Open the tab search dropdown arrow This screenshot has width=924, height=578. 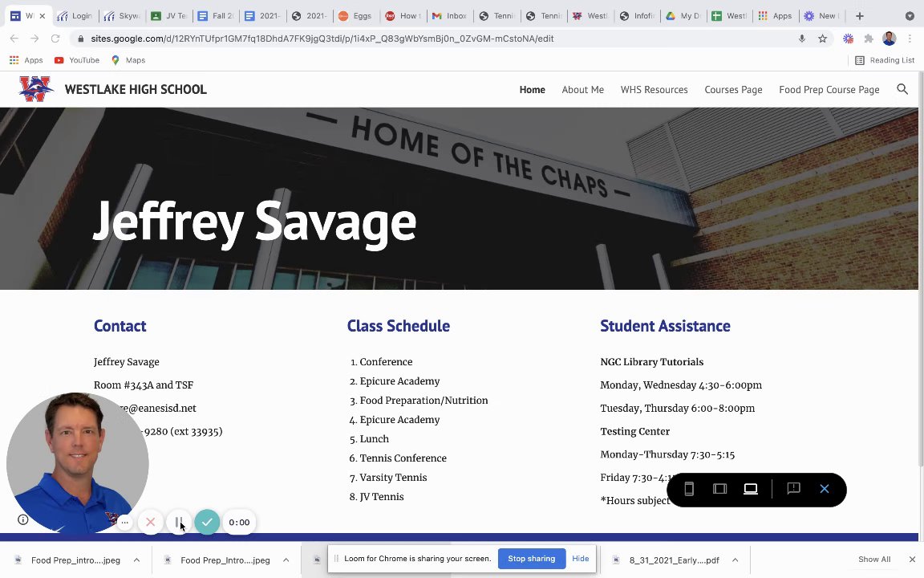coord(910,16)
